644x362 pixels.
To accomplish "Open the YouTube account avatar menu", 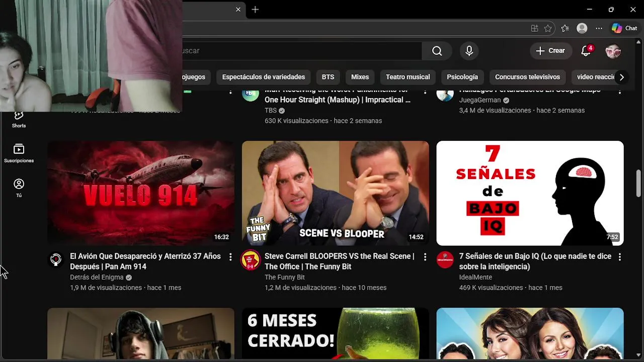I will coord(613,51).
